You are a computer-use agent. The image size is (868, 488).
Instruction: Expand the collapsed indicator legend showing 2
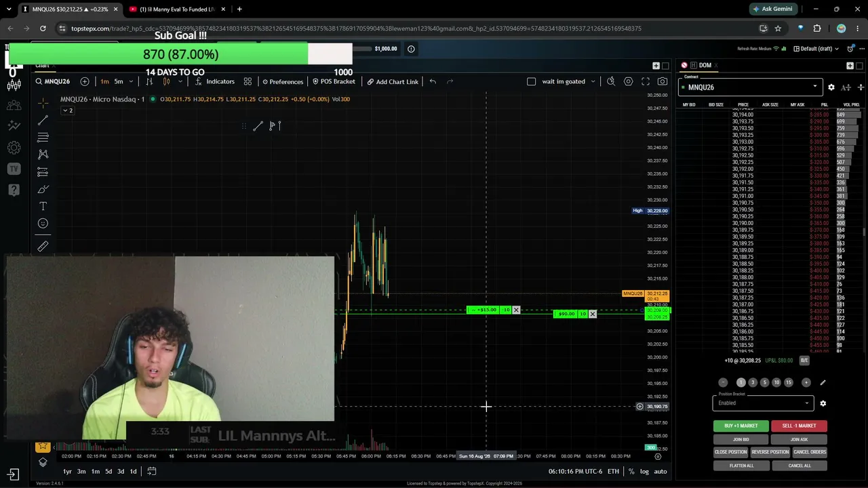[67, 110]
